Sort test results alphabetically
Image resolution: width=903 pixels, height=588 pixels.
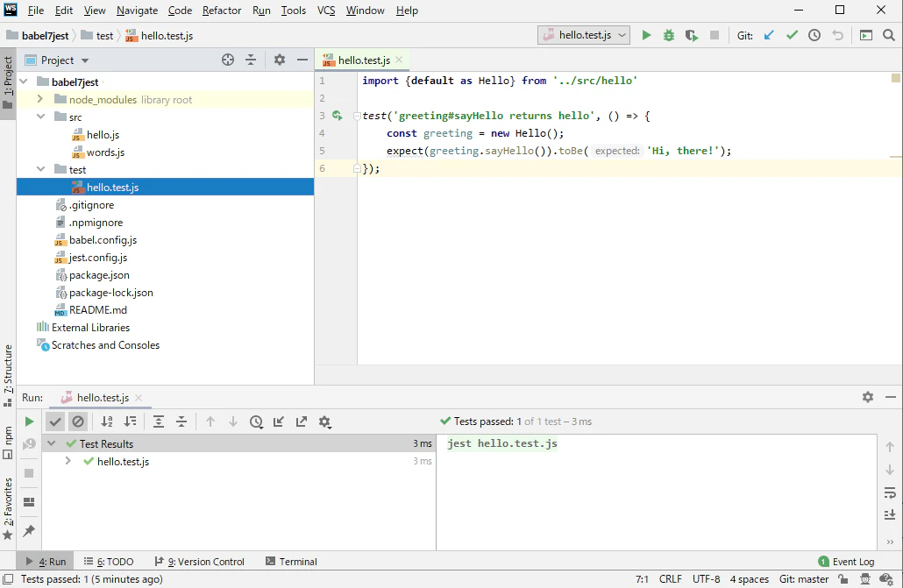pyautogui.click(x=107, y=422)
